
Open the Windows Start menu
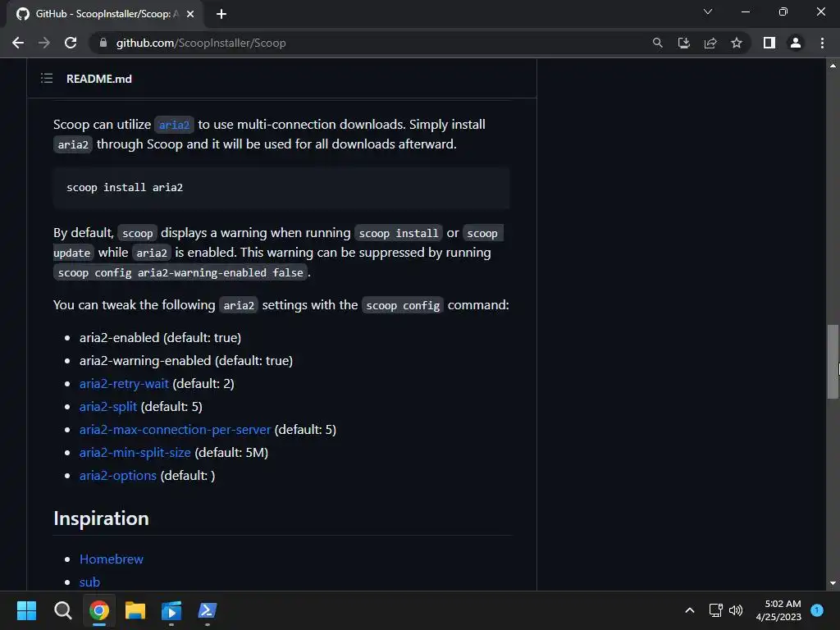tap(26, 610)
